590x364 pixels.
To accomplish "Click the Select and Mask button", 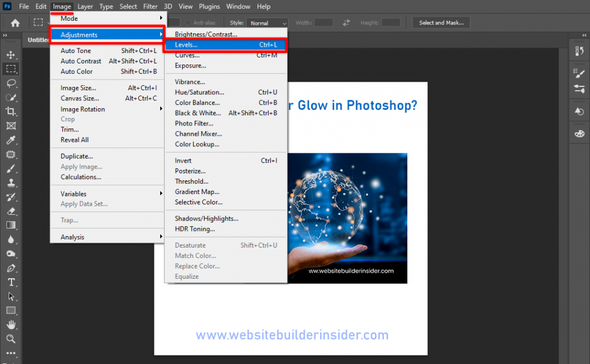I will click(x=441, y=22).
